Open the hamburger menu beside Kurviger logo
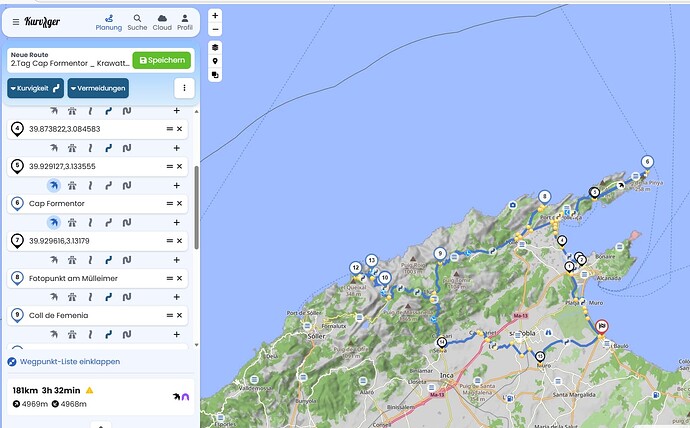Viewport: 690px width, 428px height. pos(16,22)
